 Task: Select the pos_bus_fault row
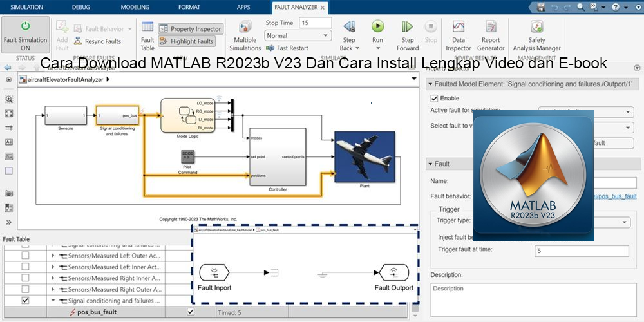[207, 312]
